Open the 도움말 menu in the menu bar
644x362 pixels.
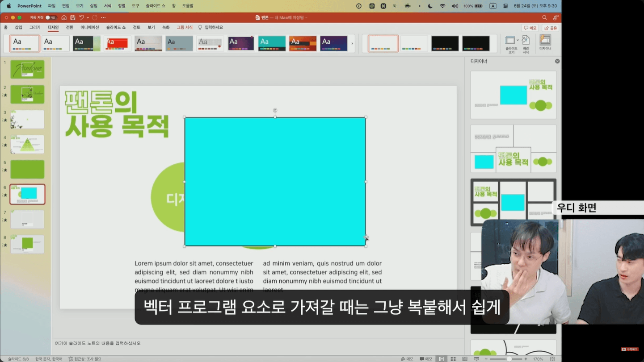(x=188, y=6)
